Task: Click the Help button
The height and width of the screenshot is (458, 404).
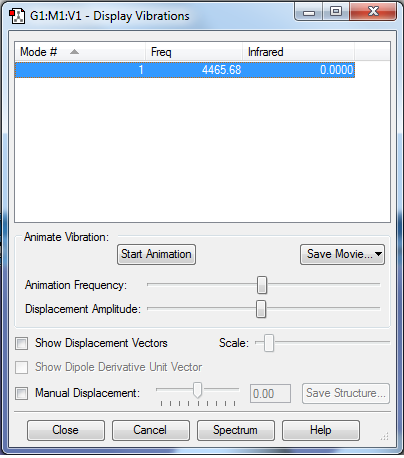Action: (321, 430)
